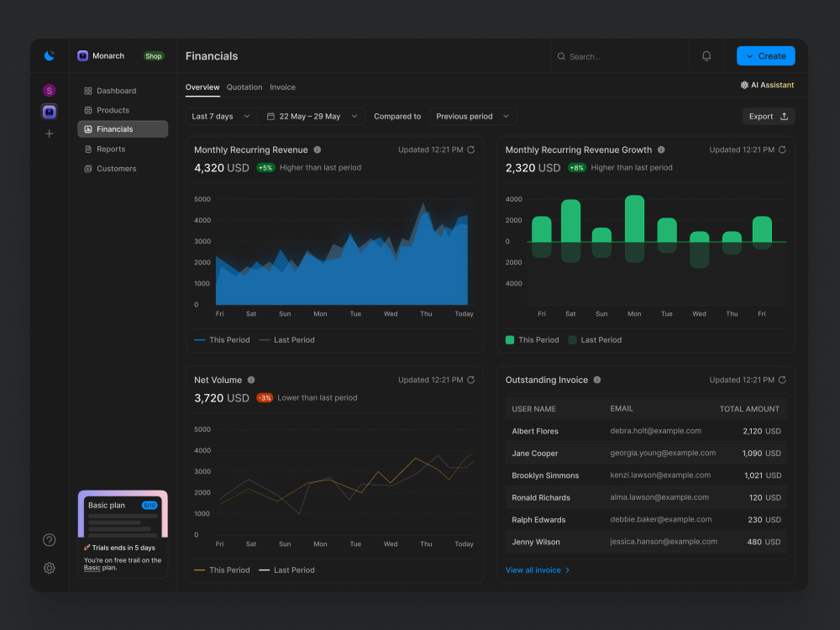Screen dimensions: 840x630
Task: Select Financials in the sidebar
Action: point(123,129)
